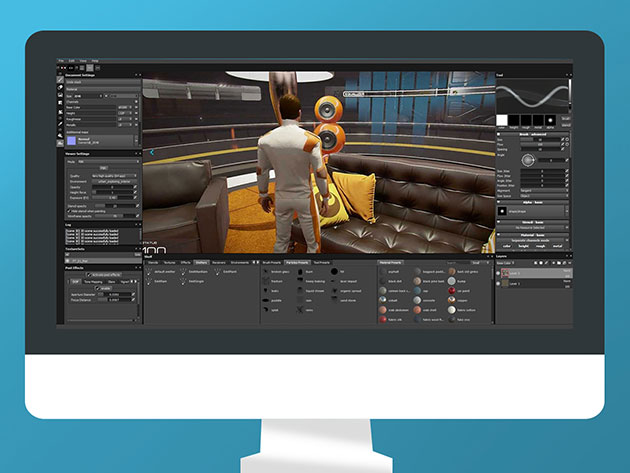Click the Environment map name button
Image resolution: width=630 pixels, height=473 pixels.
[x=114, y=181]
